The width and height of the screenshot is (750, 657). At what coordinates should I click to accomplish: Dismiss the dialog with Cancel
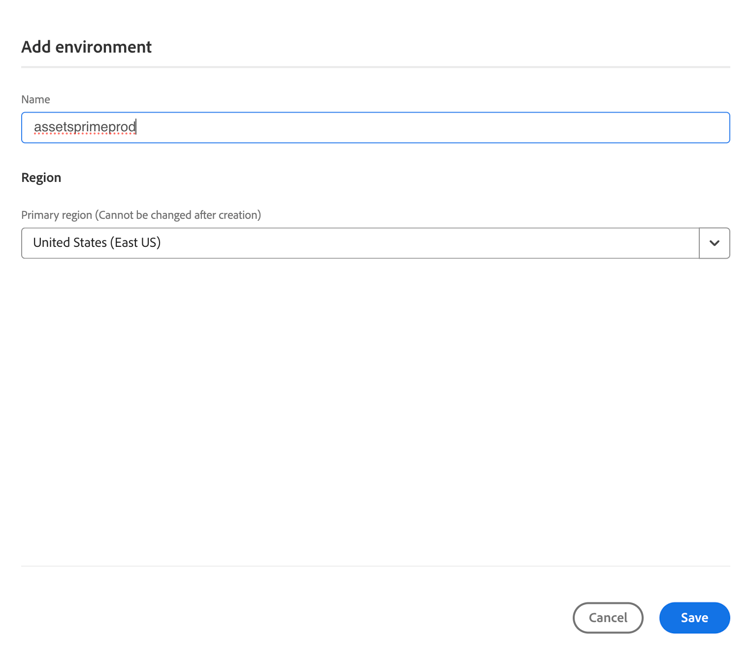[608, 618]
